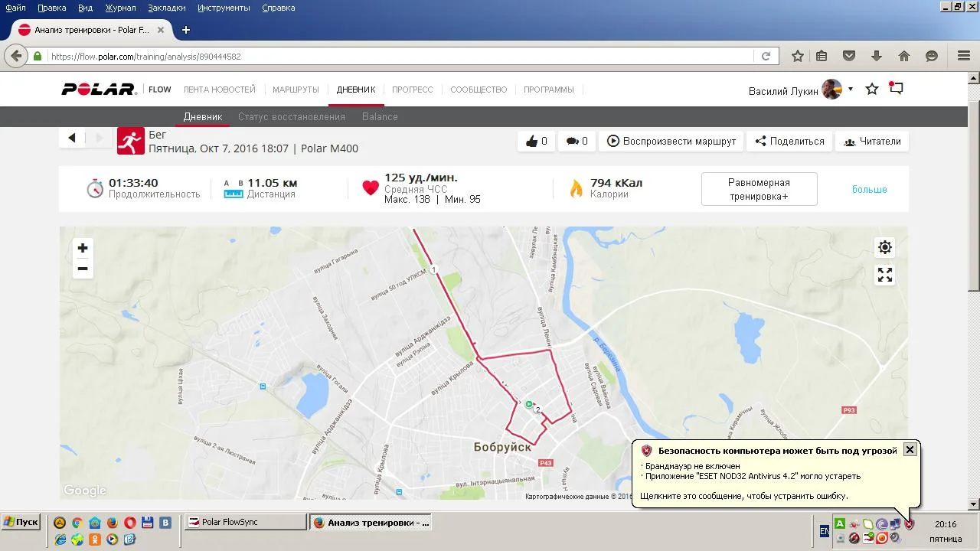Zoom out on the map
This screenshot has width=980, height=551.
[83, 269]
